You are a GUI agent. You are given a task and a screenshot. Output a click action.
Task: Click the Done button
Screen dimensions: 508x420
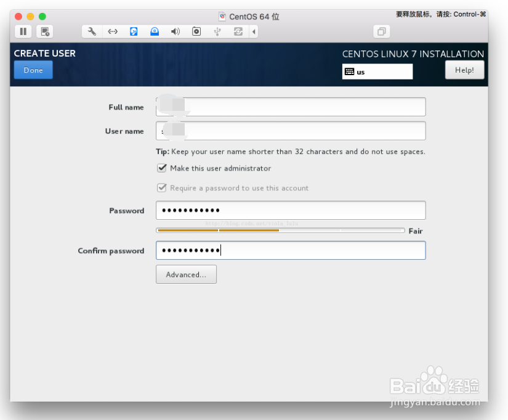click(x=33, y=70)
